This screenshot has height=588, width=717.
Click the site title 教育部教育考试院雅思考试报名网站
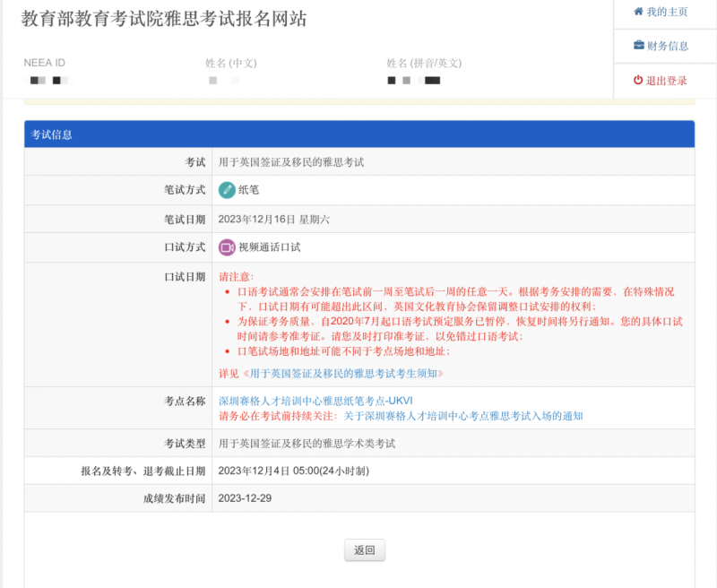click(164, 19)
